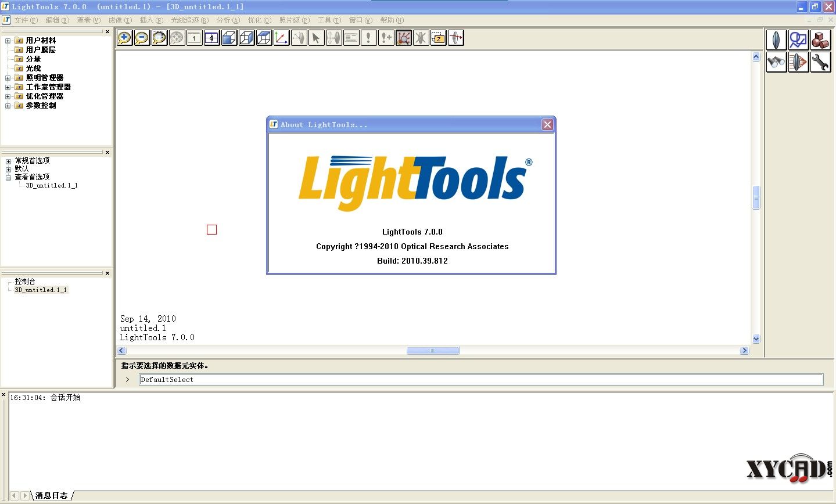Open the 3D solids primitives palette
Image resolution: width=836 pixels, height=504 pixels.
click(820, 40)
